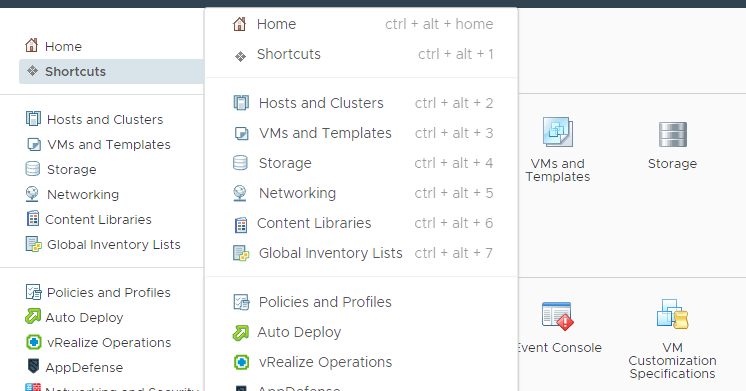Select Hosts and Clusters in dropdown menu
Image resolution: width=746 pixels, height=391 pixels.
tap(363, 103)
